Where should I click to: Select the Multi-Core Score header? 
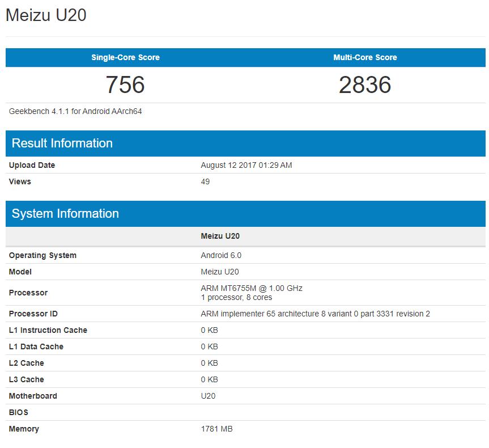tap(365, 57)
